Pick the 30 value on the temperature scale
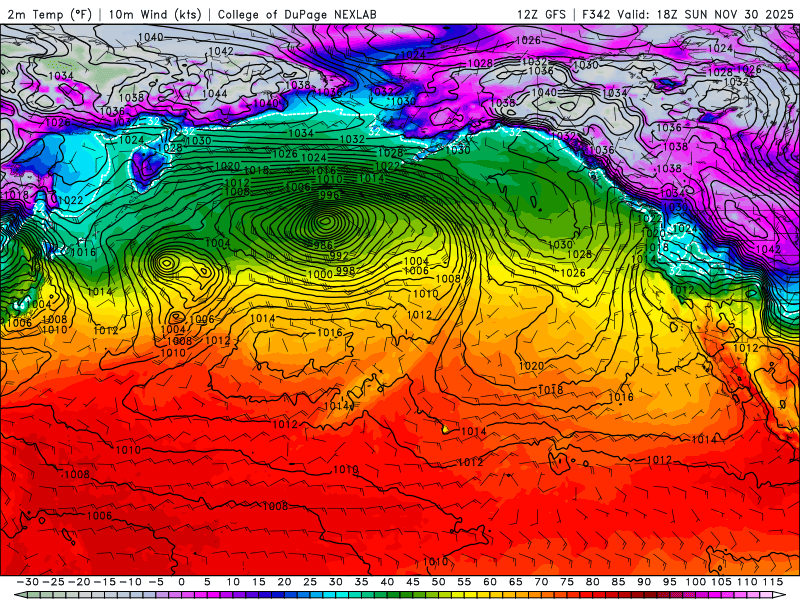The image size is (800, 600). tap(336, 582)
